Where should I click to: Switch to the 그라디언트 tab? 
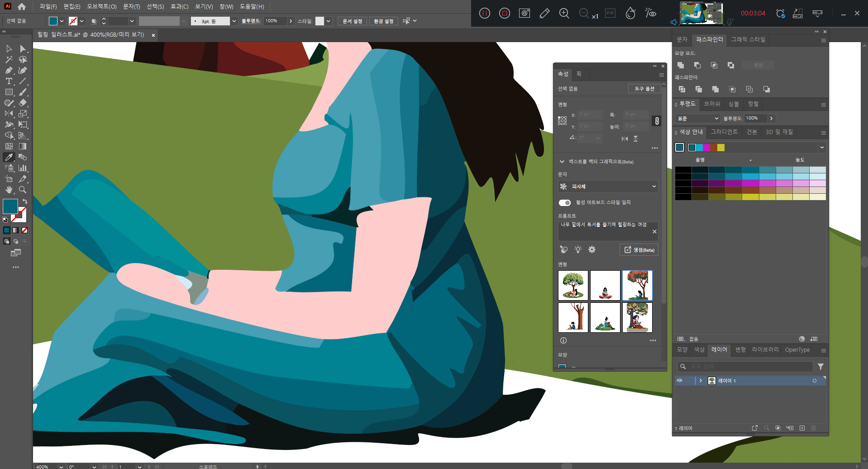tap(724, 132)
